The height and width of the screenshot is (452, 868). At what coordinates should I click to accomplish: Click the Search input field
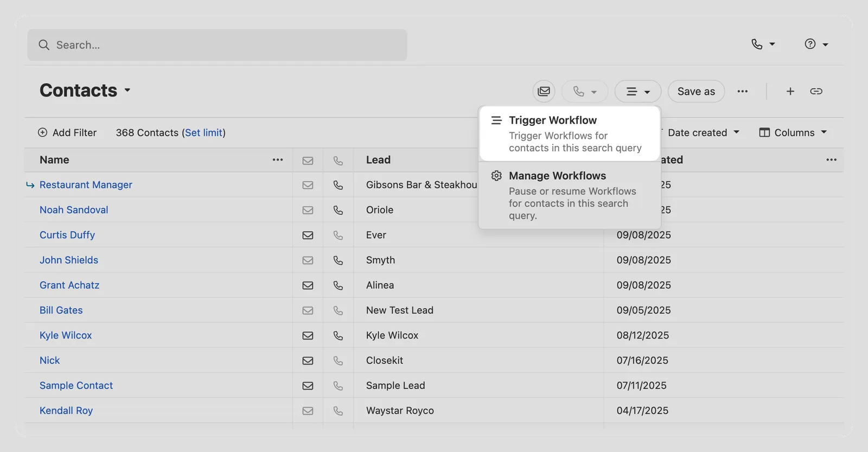coord(217,45)
